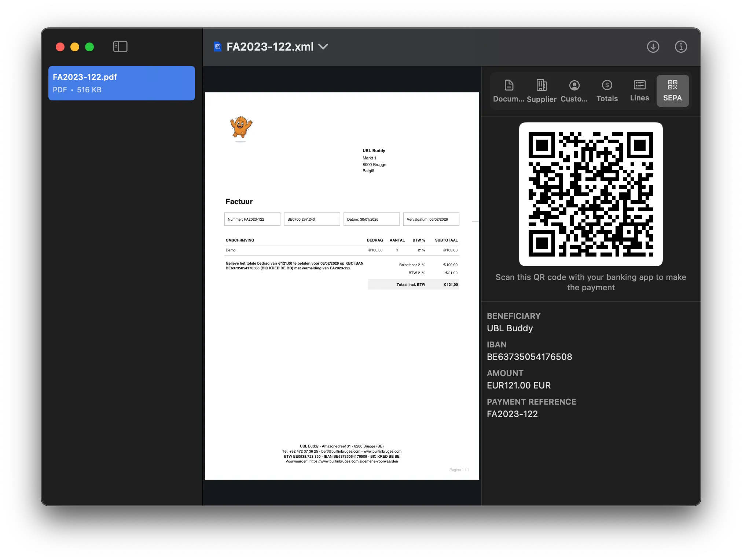
Task: Open the Document panel
Action: [508, 91]
